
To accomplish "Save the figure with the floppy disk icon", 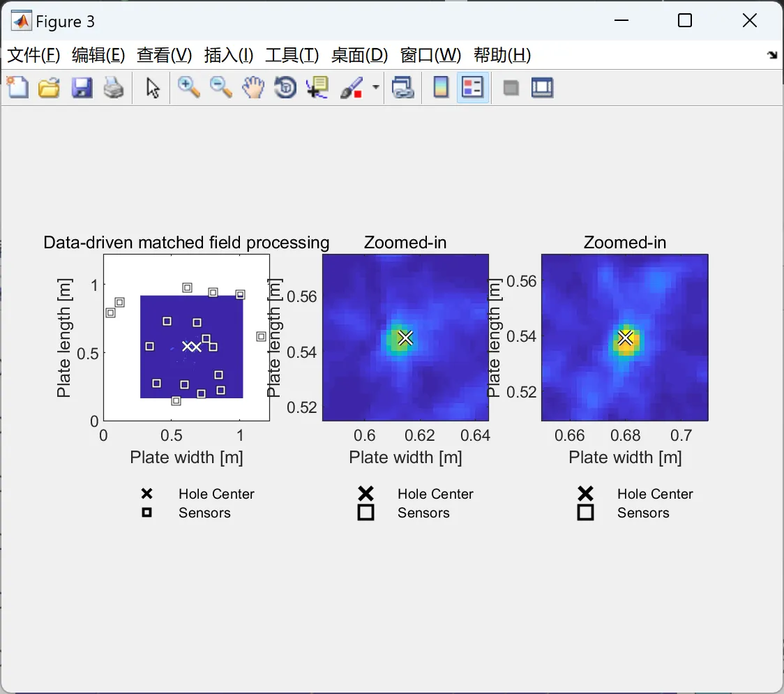I will coord(82,88).
